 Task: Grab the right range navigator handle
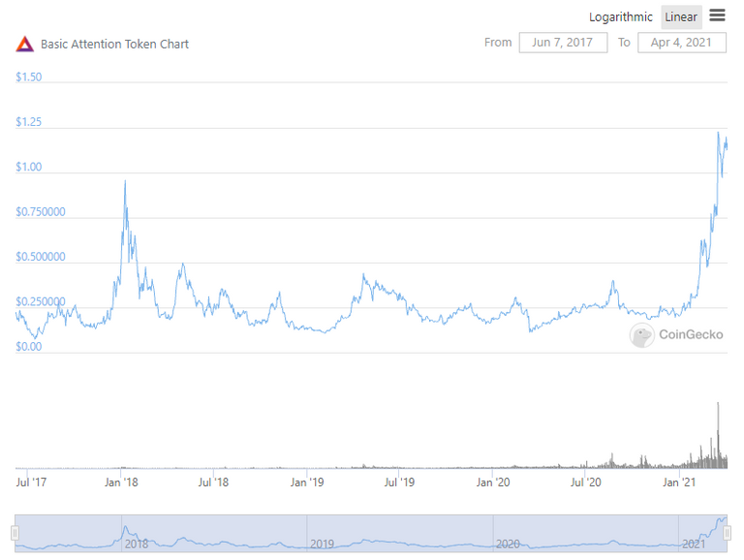(727, 533)
